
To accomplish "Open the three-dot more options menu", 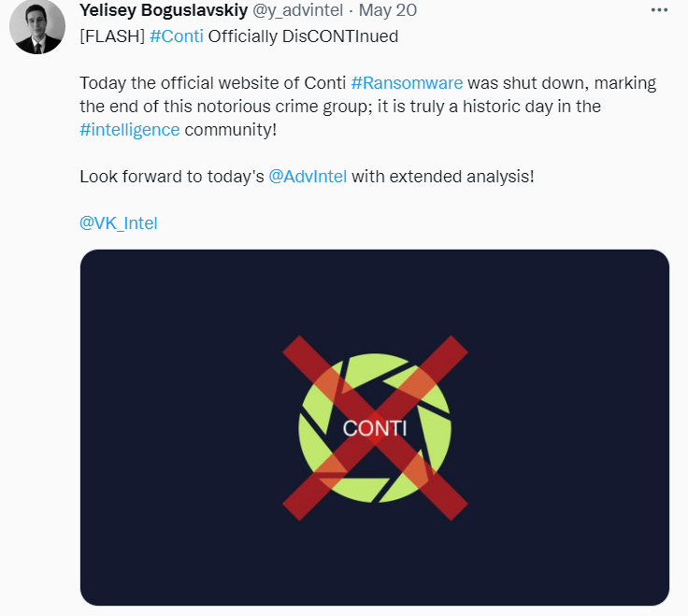I will 659,11.
